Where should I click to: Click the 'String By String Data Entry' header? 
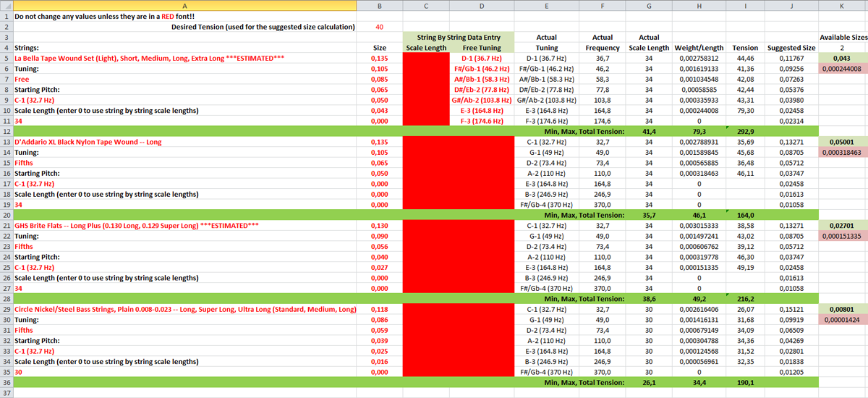tap(458, 37)
